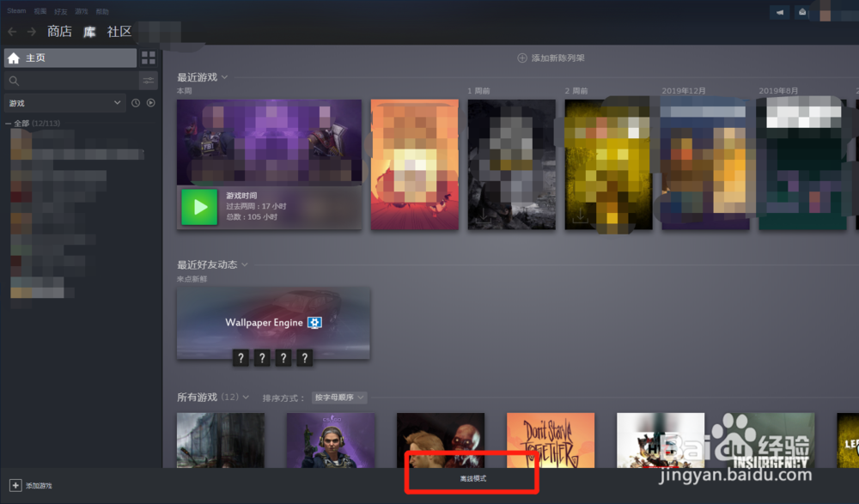The width and height of the screenshot is (859, 504).
Task: Open the 帮助 menu
Action: (x=102, y=11)
